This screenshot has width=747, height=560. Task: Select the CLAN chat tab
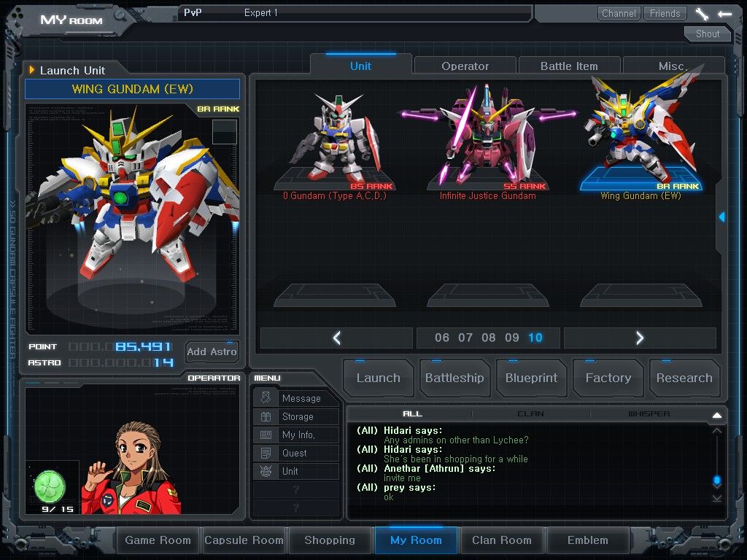point(530,414)
